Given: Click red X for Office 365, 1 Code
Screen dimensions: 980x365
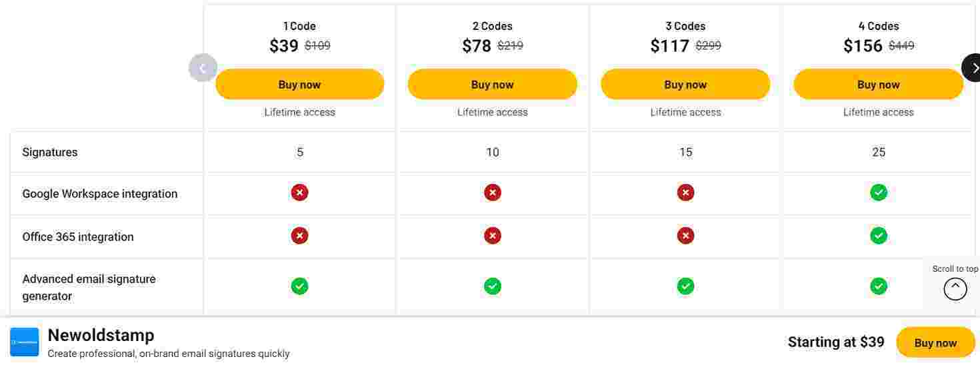Looking at the screenshot, I should click(299, 236).
